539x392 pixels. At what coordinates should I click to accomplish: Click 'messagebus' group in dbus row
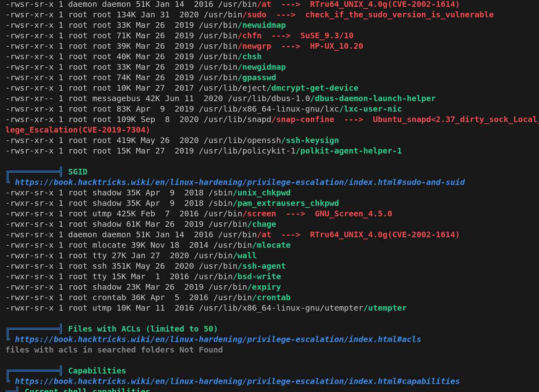pos(117,98)
